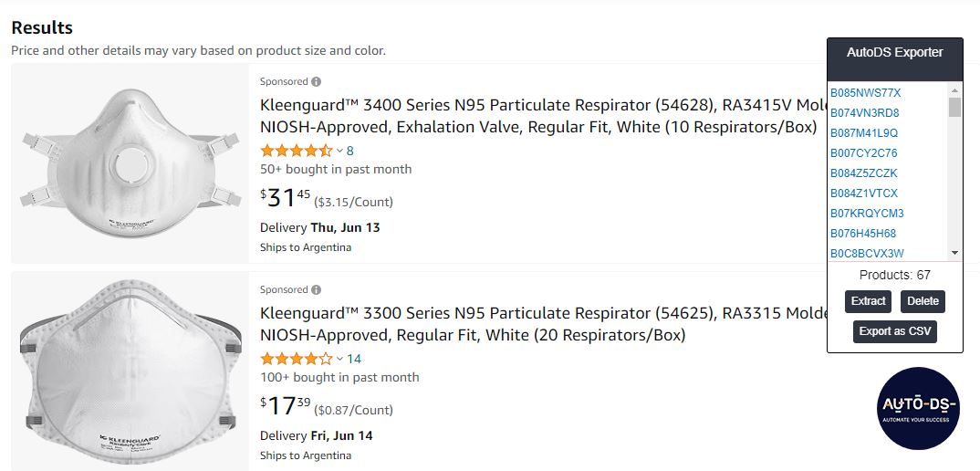Image resolution: width=980 pixels, height=471 pixels.
Task: Open ASIN link B007CY2C76
Action: point(864,153)
